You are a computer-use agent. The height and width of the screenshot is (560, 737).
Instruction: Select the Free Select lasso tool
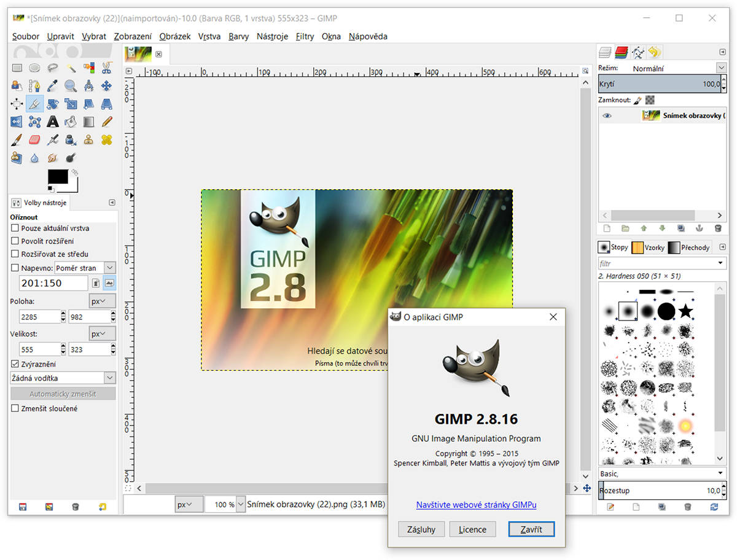point(53,68)
